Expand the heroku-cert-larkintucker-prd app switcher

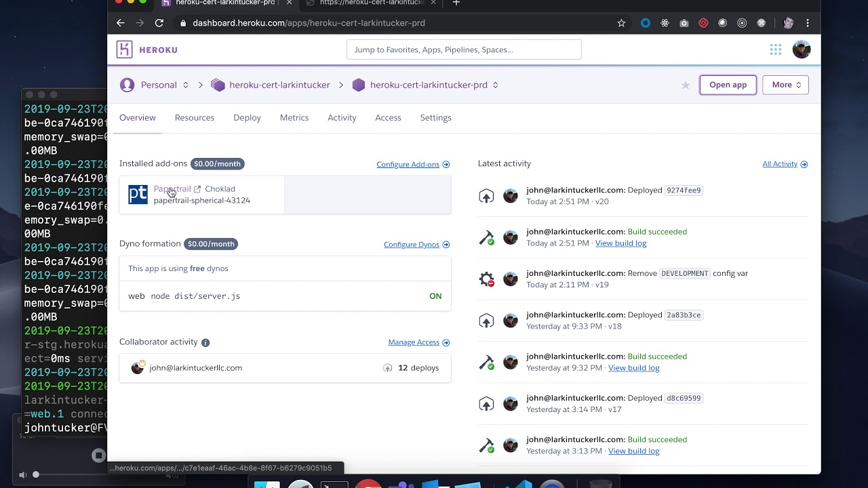pos(496,85)
